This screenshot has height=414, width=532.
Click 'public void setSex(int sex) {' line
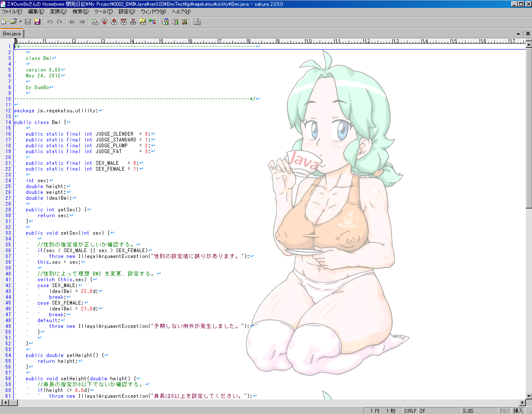tap(68, 233)
